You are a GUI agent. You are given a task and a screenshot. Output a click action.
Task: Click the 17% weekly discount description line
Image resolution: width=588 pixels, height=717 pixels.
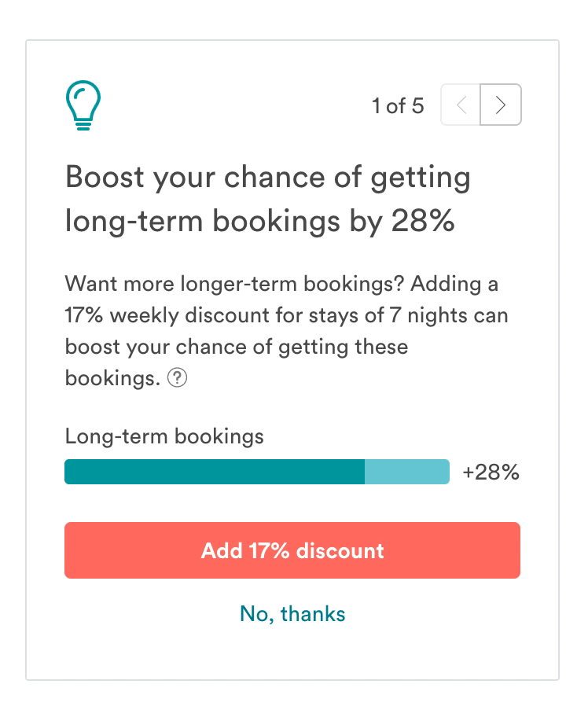[286, 315]
